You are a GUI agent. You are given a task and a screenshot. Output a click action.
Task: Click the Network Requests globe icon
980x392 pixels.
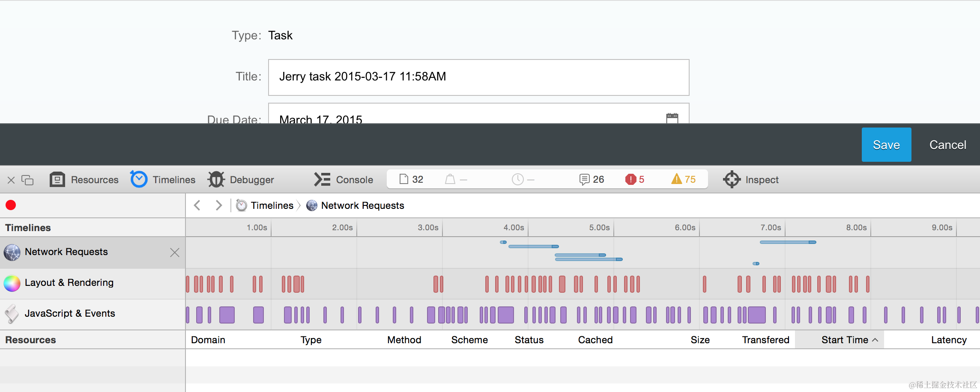click(x=13, y=252)
